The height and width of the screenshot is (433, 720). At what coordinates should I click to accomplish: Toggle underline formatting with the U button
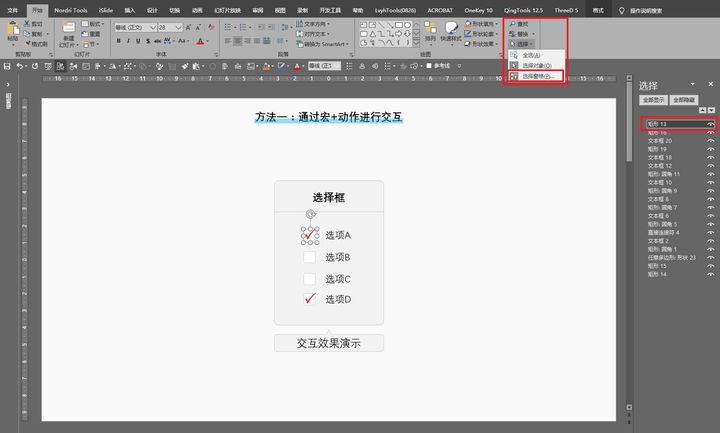138,41
